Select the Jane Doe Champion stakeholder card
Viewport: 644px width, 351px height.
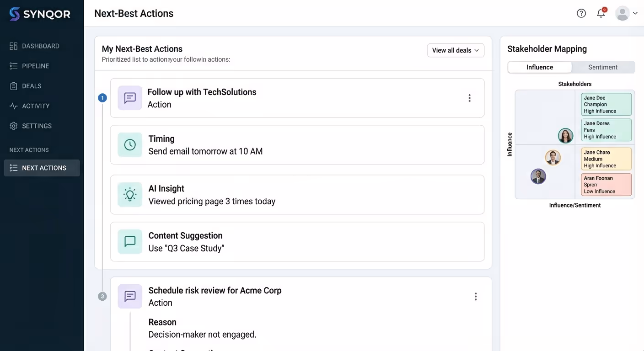606,104
